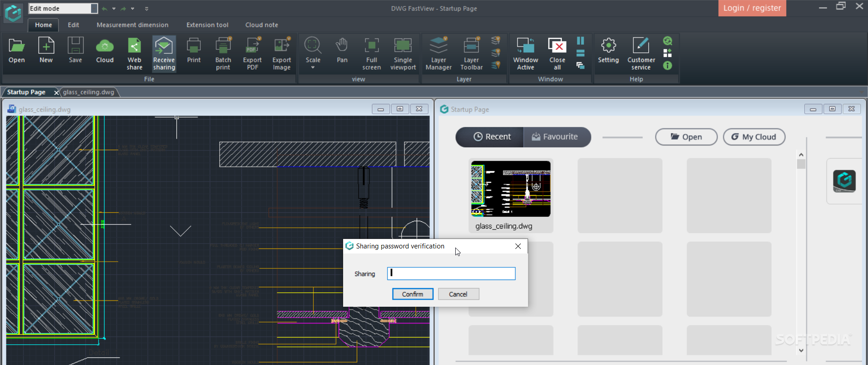Close the Startup Page tab
The width and height of the screenshot is (868, 365).
(57, 93)
